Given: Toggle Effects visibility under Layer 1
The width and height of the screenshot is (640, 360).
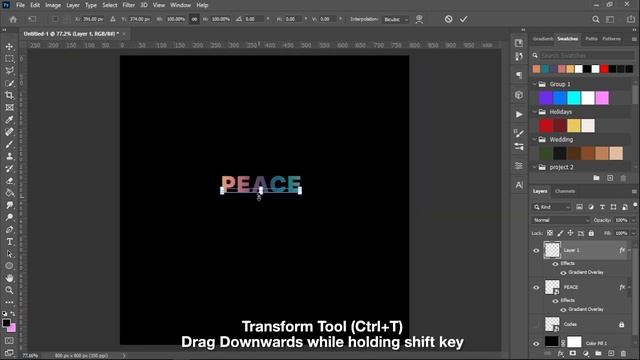Looking at the screenshot, I should [555, 264].
